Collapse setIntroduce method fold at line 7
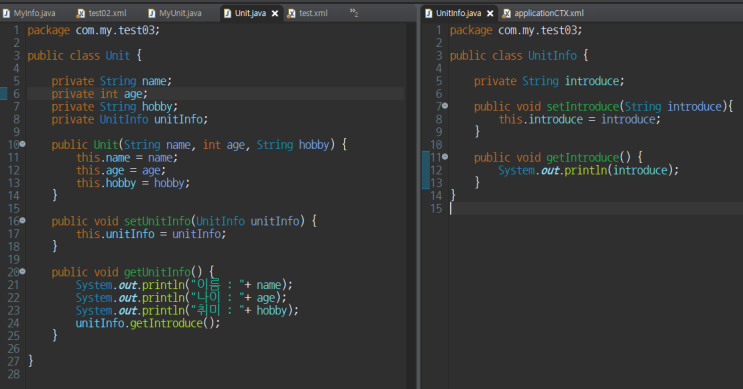Image resolution: width=743 pixels, height=389 pixels. point(445,106)
